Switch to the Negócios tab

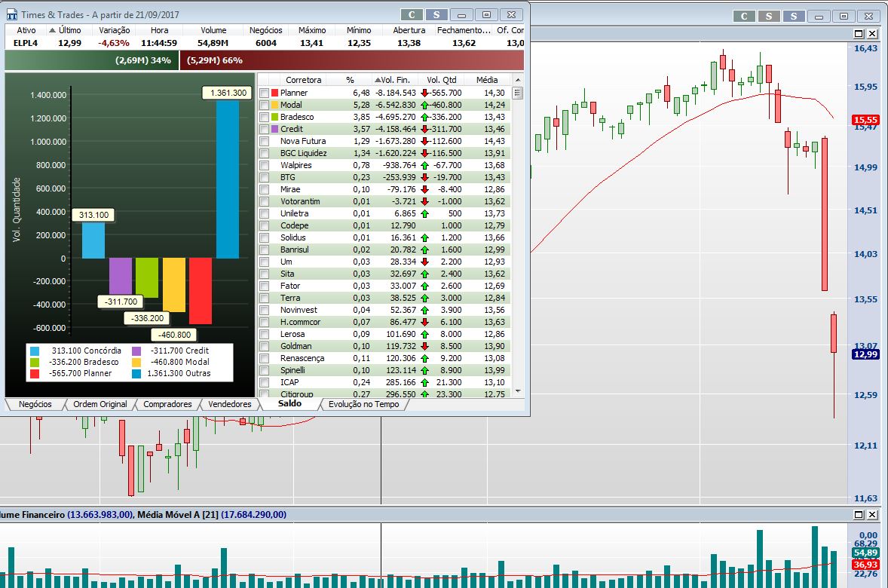coord(35,404)
